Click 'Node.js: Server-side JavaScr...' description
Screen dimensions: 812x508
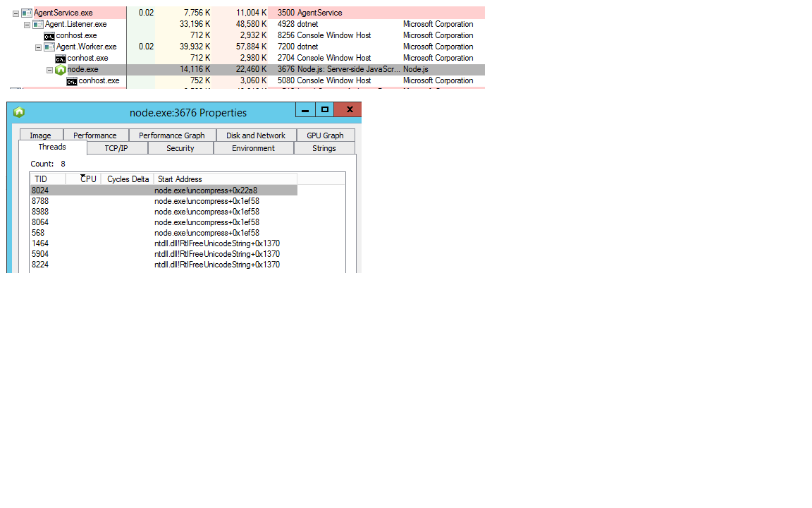[348, 69]
